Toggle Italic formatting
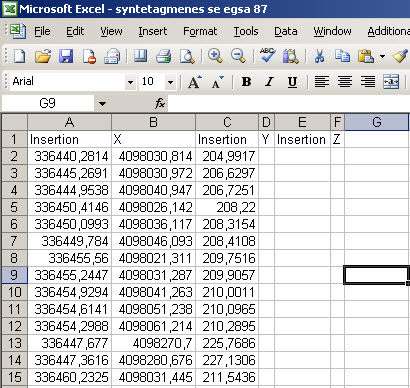The image size is (410, 388). tap(269, 82)
